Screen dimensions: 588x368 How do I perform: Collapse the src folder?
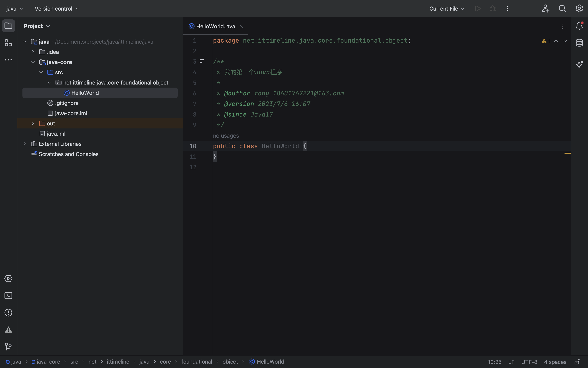tap(41, 72)
